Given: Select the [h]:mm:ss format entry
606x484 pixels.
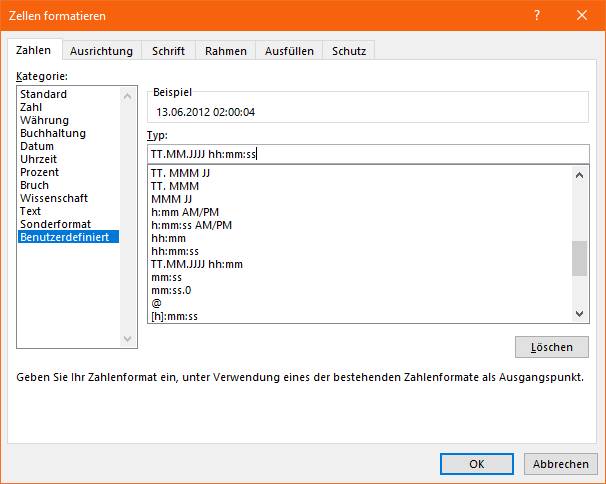Looking at the screenshot, I should (174, 316).
